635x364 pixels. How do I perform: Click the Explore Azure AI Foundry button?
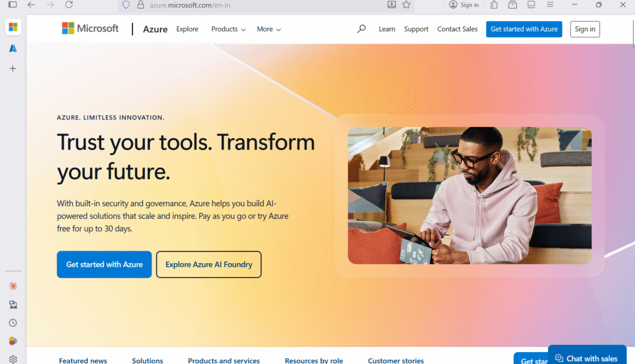pos(209,264)
